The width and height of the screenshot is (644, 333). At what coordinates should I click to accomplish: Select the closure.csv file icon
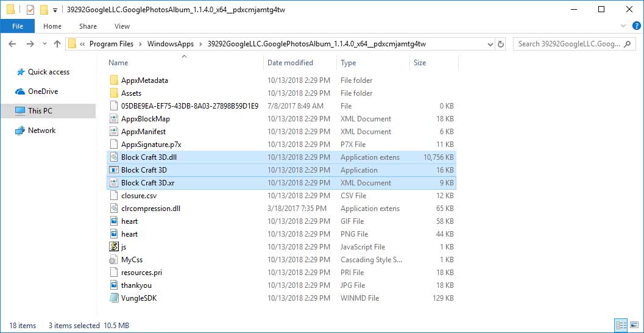114,196
